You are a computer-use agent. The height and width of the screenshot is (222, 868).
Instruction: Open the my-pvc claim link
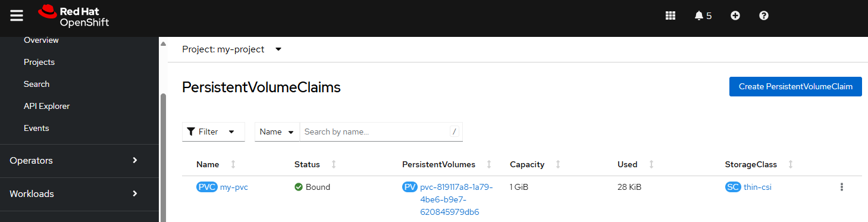[234, 187]
